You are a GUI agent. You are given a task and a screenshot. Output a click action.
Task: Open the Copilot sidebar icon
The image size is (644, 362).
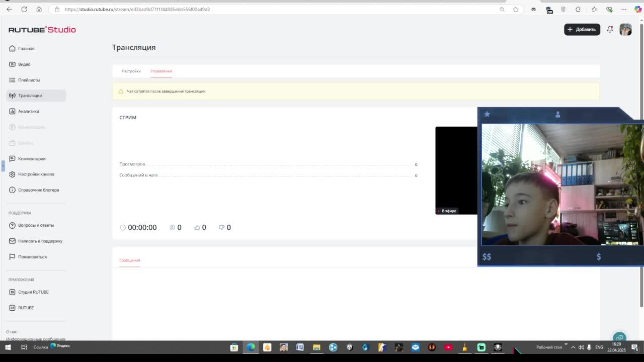[x=638, y=9]
